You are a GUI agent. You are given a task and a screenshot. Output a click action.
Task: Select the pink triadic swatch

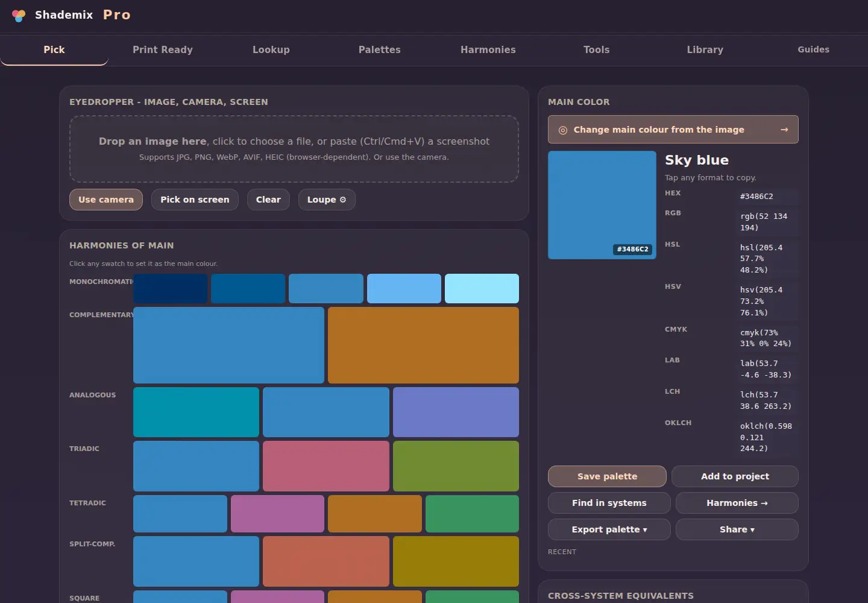[x=326, y=466]
